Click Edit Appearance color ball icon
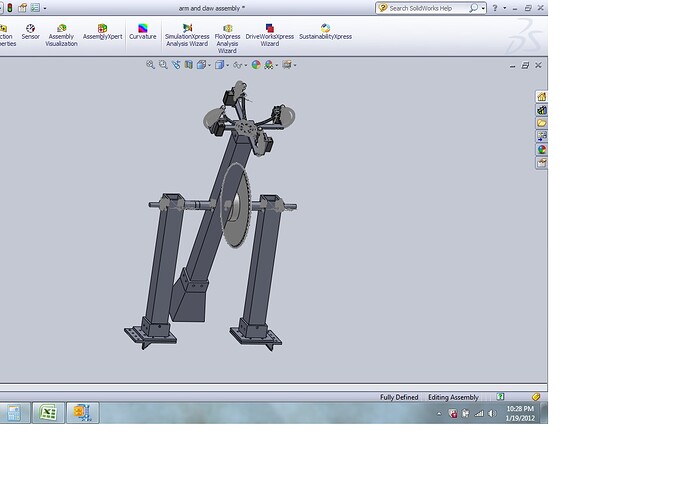The image size is (690, 500). 256,65
